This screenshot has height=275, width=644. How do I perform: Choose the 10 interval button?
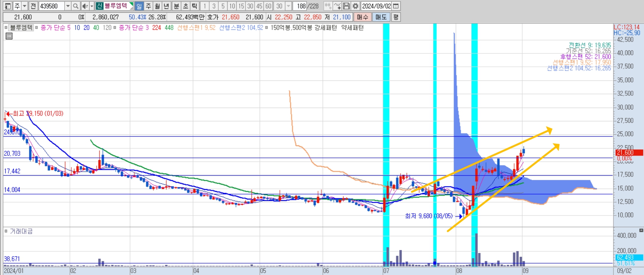click(232, 6)
